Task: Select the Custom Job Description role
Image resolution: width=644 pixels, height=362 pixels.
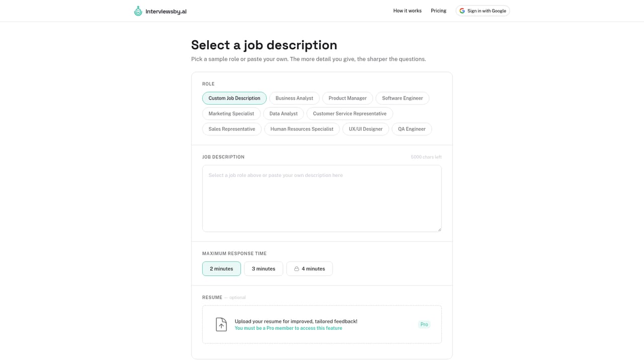Action: pyautogui.click(x=234, y=98)
